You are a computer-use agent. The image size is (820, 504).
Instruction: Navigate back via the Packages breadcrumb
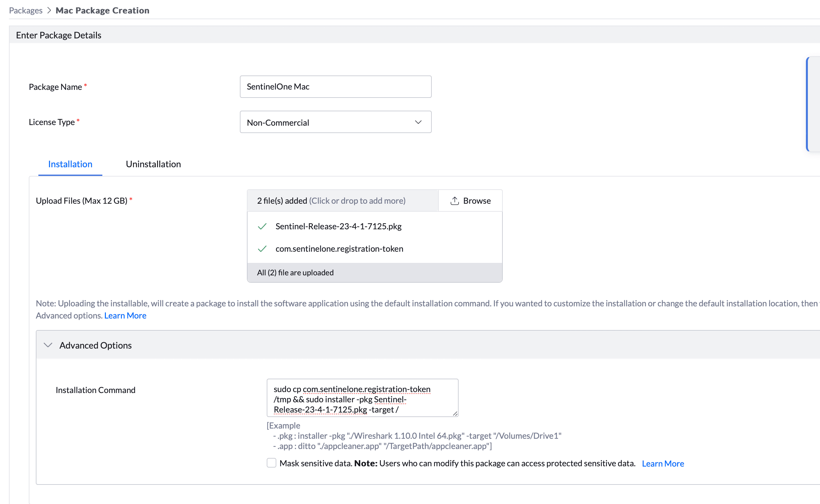[x=26, y=10]
